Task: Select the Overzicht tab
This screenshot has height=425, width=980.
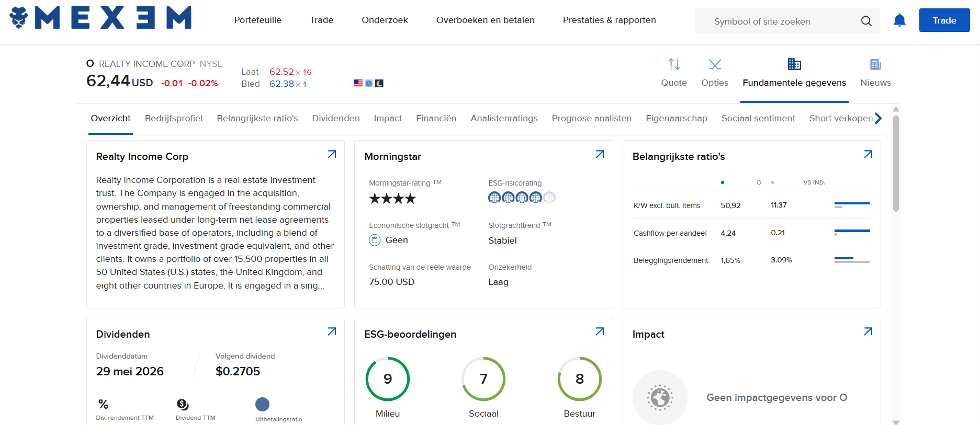Action: tap(110, 118)
